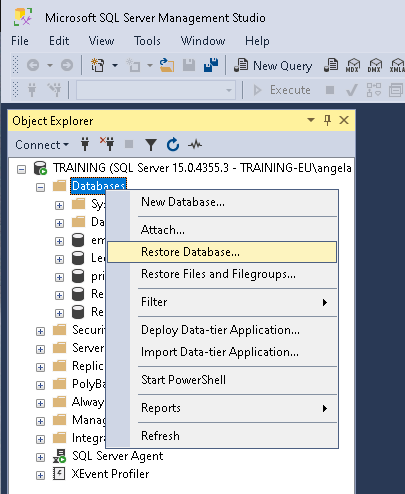This screenshot has height=494, width=405.
Task: Click the Navigate Forward arrow
Action: [x=67, y=65]
